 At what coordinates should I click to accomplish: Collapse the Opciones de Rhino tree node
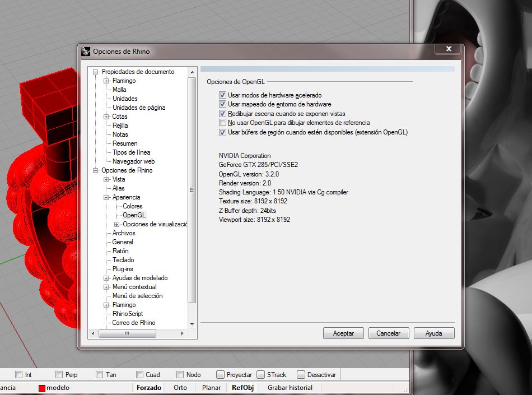pyautogui.click(x=96, y=170)
